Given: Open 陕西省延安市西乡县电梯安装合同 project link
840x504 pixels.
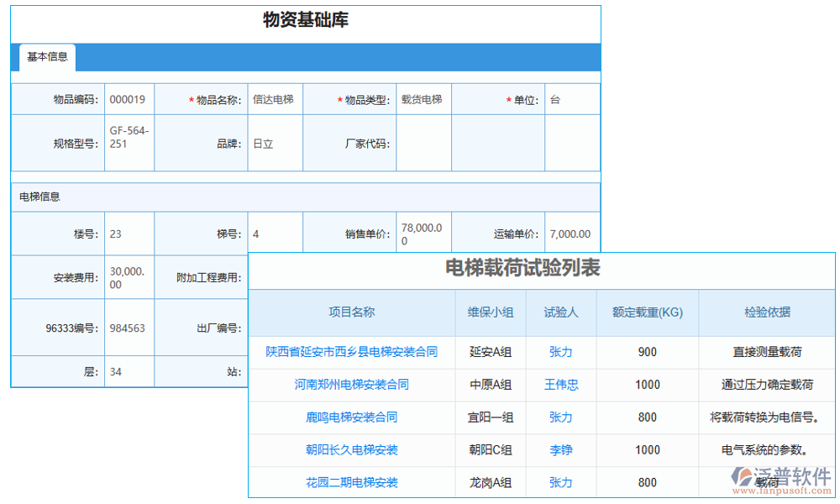Looking at the screenshot, I should [351, 352].
